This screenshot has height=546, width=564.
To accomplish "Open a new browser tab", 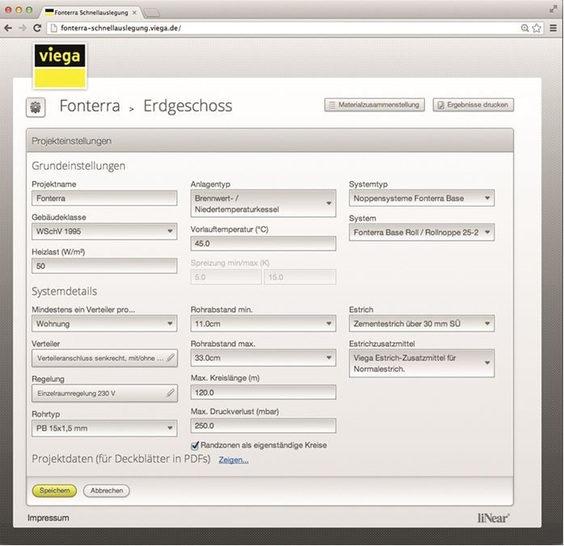I will click(x=152, y=13).
